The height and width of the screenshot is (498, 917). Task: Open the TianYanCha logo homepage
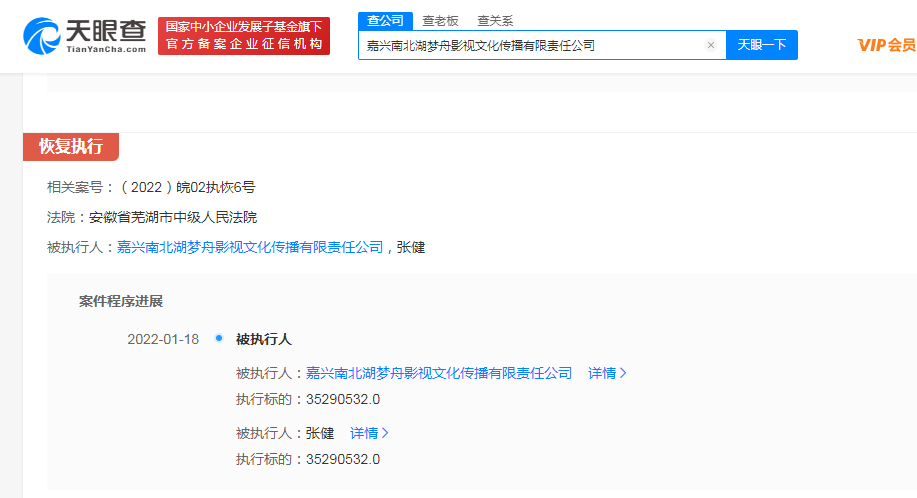point(84,36)
